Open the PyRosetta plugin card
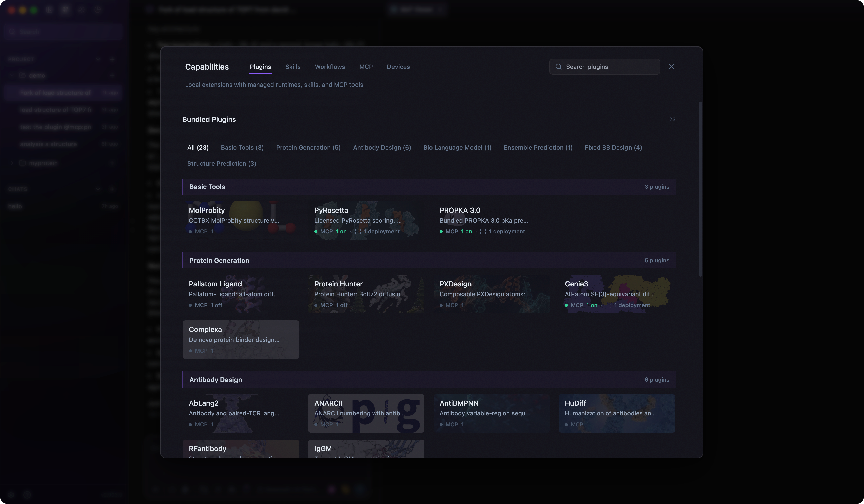Image resolution: width=864 pixels, height=504 pixels. click(366, 220)
